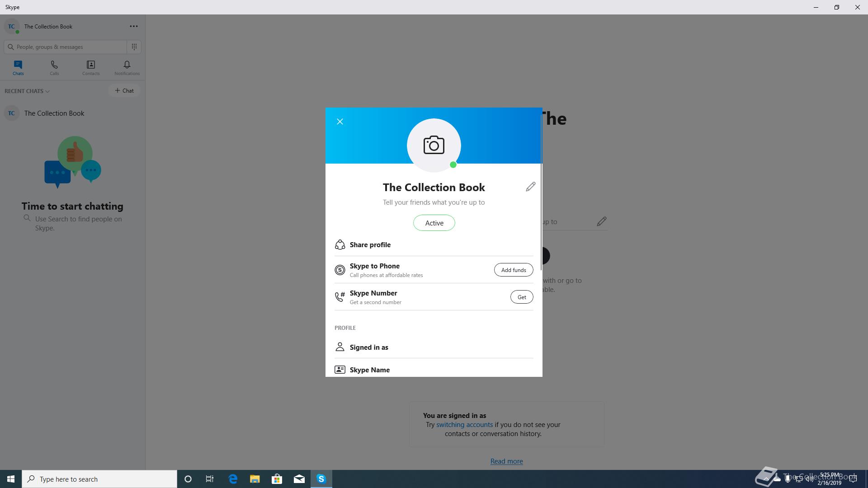Click the Get Skype Number button

(522, 297)
